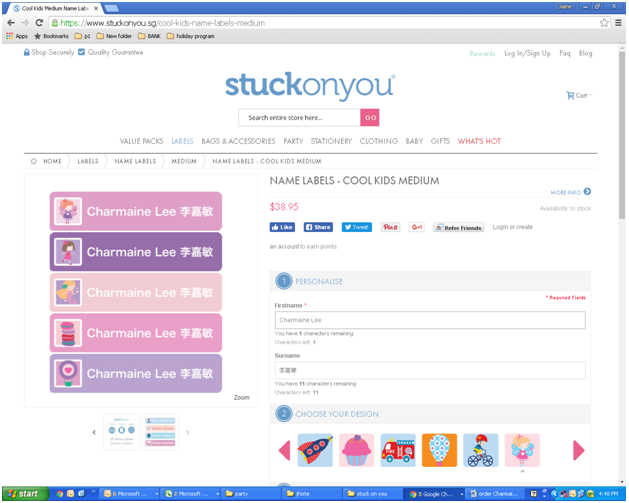Show next designs with right pink arrow
Image resolution: width=629 pixels, height=503 pixels.
[x=578, y=450]
